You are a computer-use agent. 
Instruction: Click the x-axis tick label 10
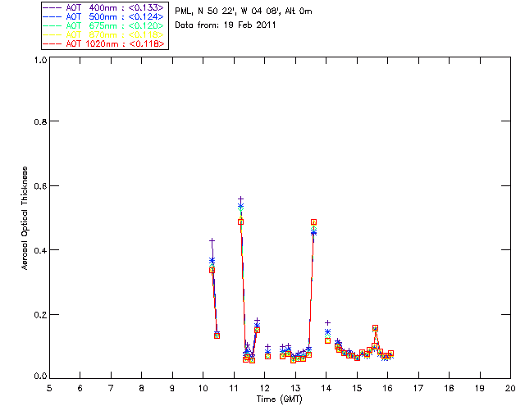203,388
